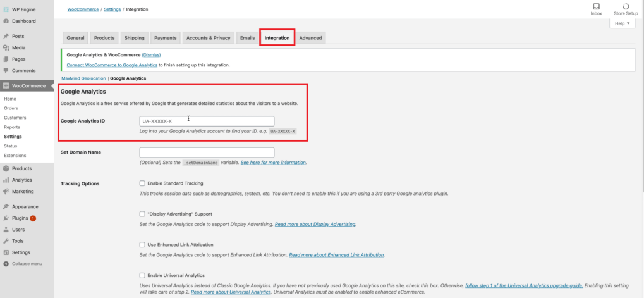
Task: Click the Tools wrench icon
Action: click(x=6, y=241)
